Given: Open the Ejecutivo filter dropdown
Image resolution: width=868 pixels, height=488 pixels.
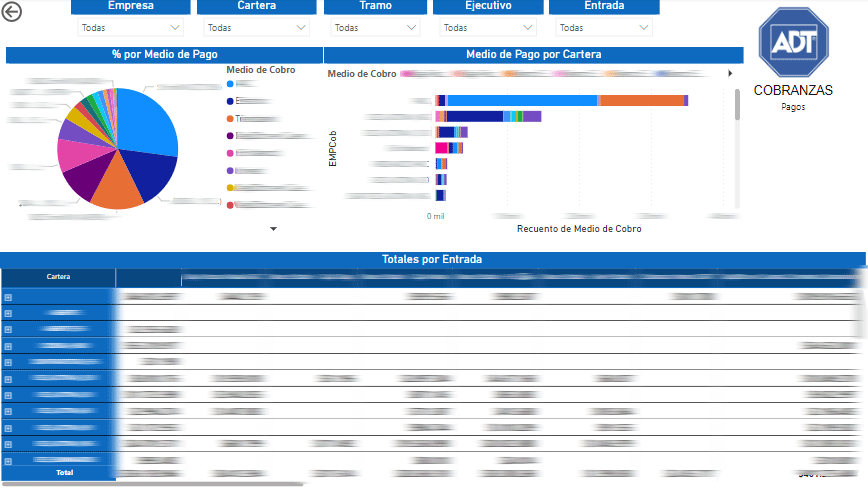Looking at the screenshot, I should click(488, 28).
